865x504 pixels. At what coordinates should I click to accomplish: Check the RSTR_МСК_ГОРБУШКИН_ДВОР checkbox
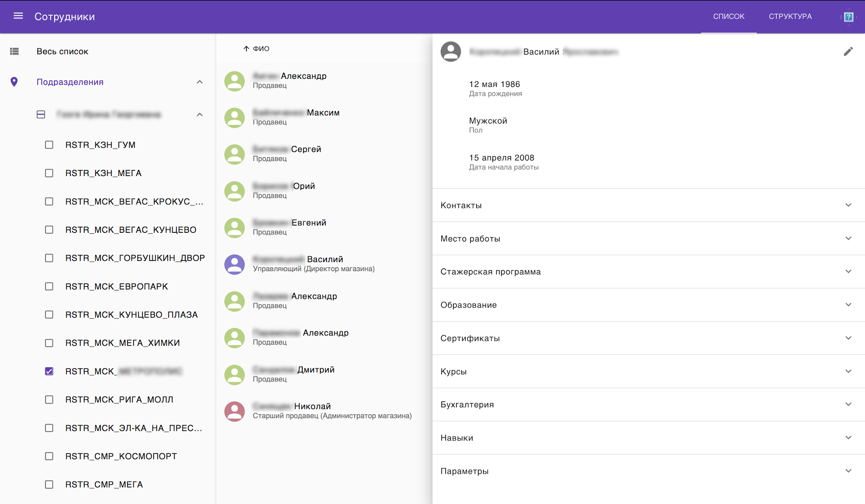pos(49,258)
